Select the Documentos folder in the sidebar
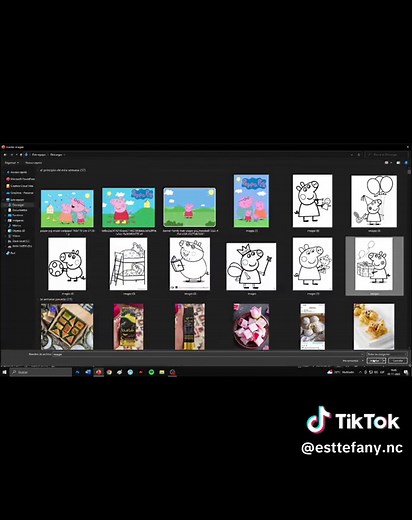This screenshot has height=520, width=412. coord(17,210)
